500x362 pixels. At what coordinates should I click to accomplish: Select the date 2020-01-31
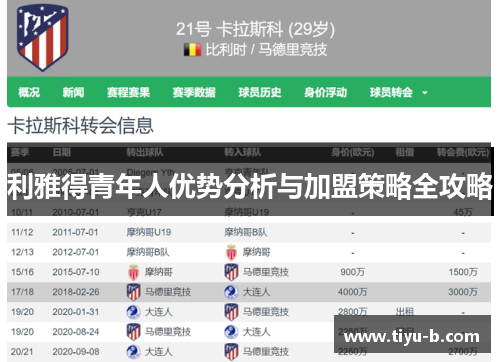tap(76, 312)
